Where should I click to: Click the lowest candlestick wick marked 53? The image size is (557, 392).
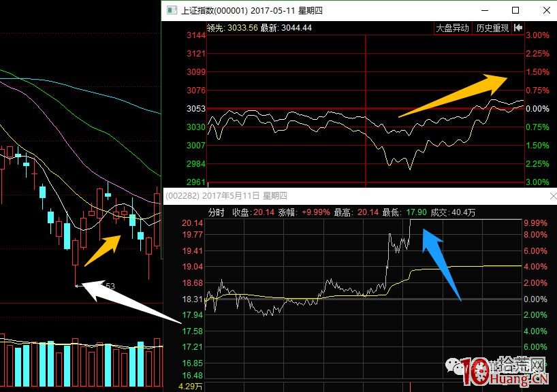(76, 275)
